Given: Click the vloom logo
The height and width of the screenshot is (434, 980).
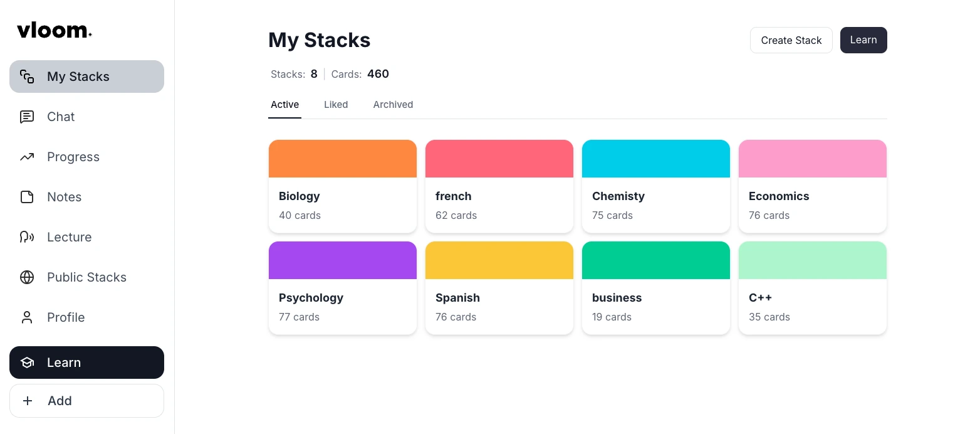Looking at the screenshot, I should (x=55, y=30).
